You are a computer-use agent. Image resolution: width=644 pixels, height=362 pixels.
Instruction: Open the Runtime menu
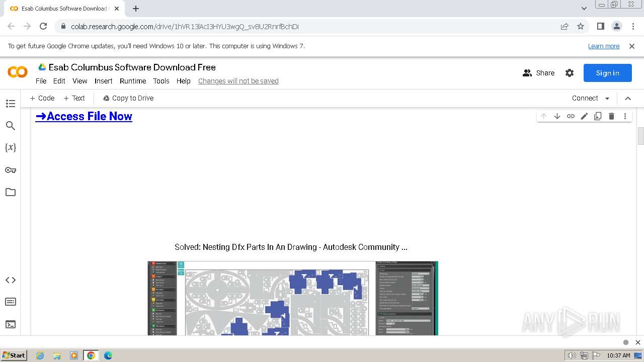[x=133, y=81]
